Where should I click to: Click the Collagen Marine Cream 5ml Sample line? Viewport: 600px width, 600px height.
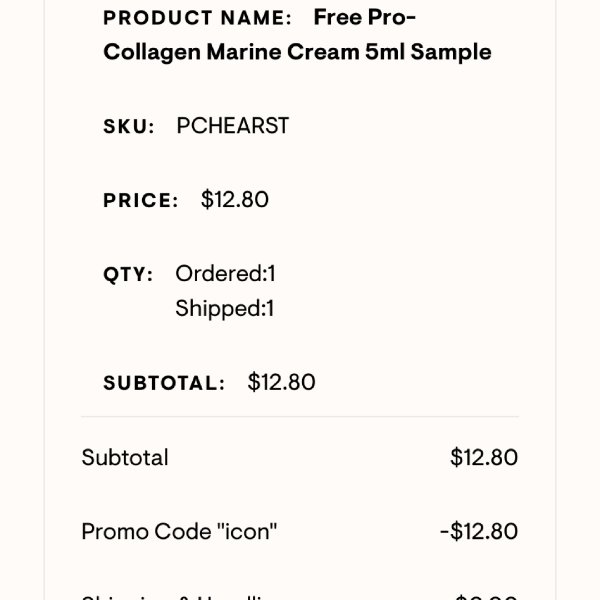[297, 52]
